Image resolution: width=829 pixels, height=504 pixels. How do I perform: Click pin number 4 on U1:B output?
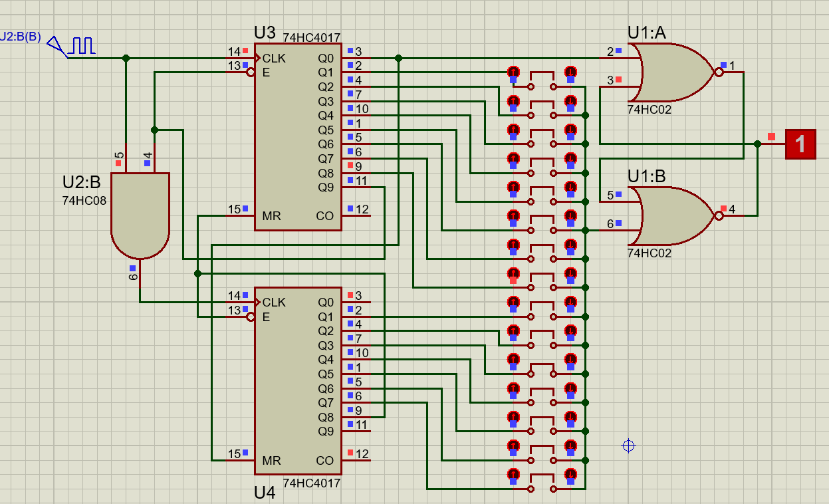[732, 209]
